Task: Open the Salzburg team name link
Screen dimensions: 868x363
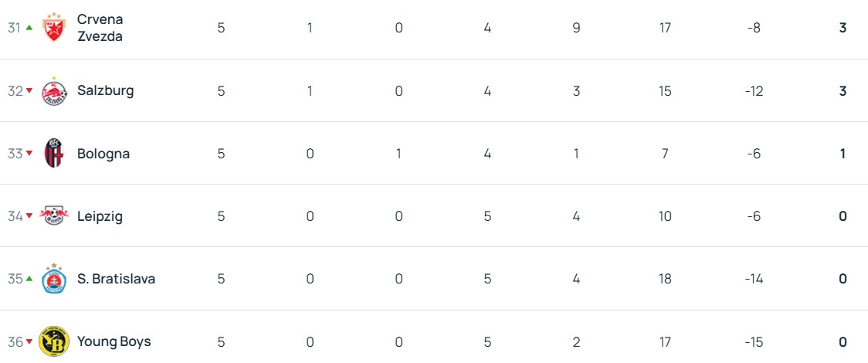Action: [105, 90]
